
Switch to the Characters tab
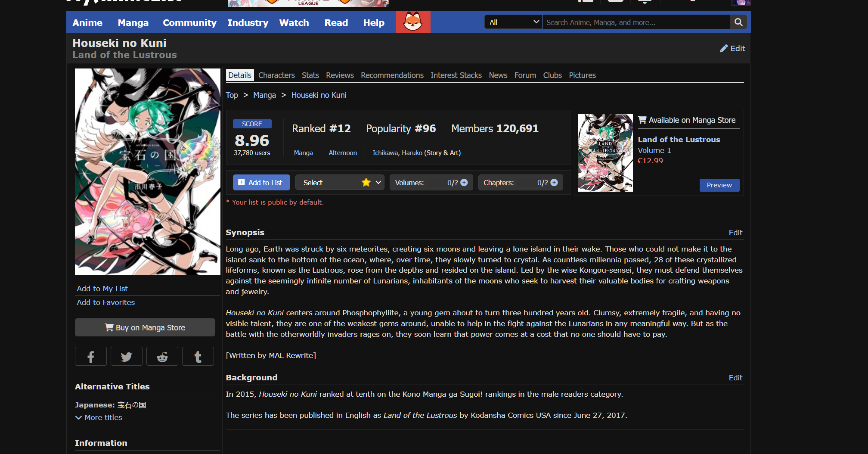[276, 75]
